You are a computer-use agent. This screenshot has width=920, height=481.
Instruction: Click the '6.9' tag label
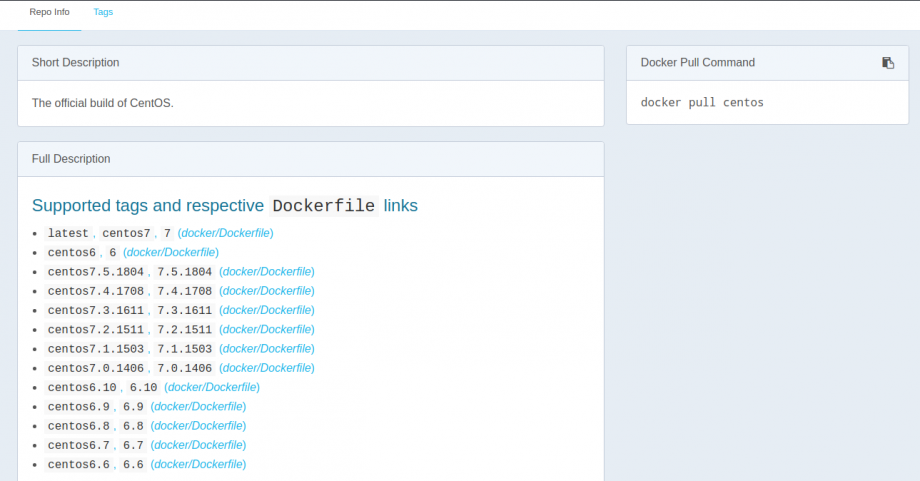point(133,407)
